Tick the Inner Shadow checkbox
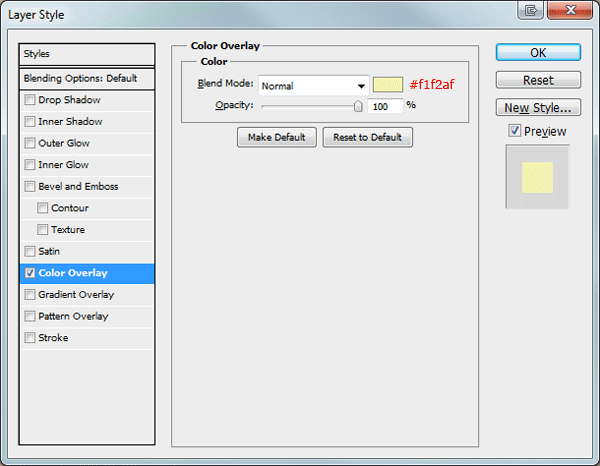Screen dimensions: 600x466 [x=29, y=122]
